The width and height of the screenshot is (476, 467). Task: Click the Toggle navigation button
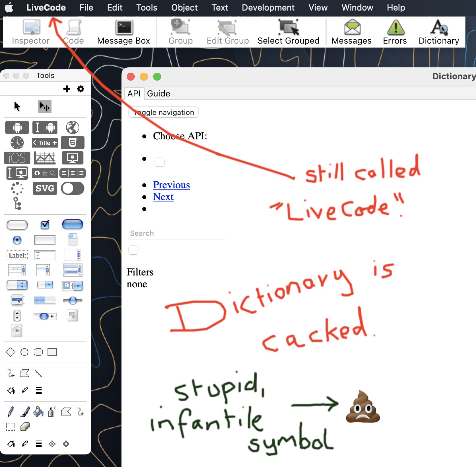point(164,112)
